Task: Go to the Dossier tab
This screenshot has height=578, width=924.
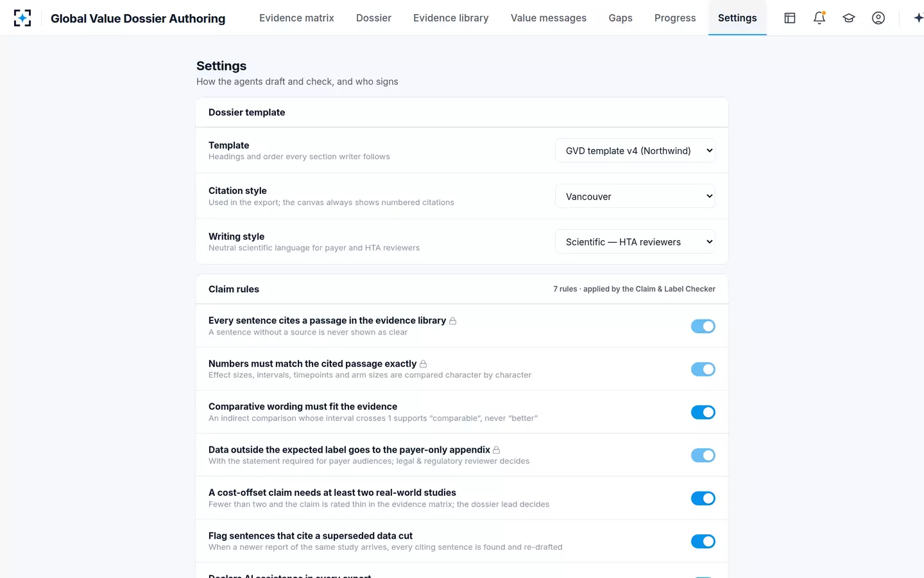Action: click(x=373, y=18)
